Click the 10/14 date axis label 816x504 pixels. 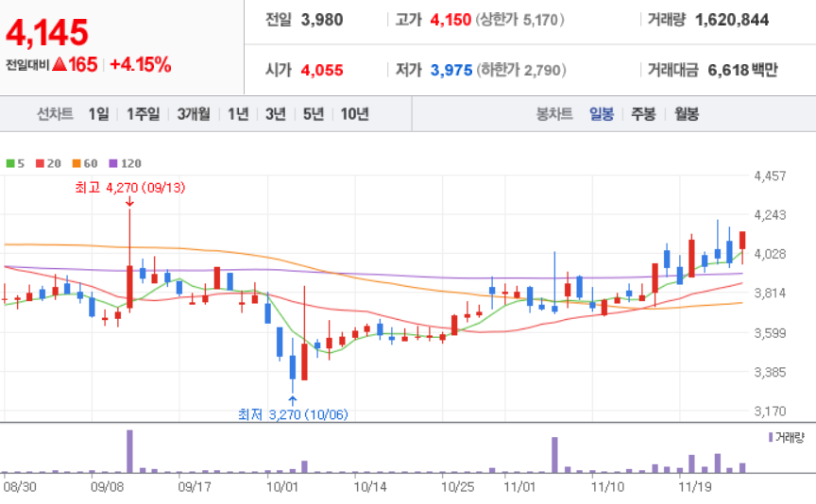(x=370, y=487)
